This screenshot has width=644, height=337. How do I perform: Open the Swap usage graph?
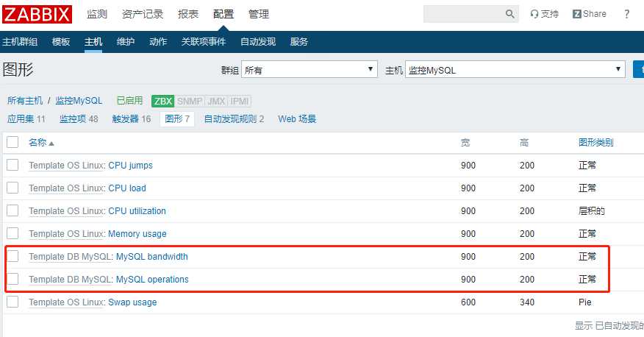click(132, 302)
